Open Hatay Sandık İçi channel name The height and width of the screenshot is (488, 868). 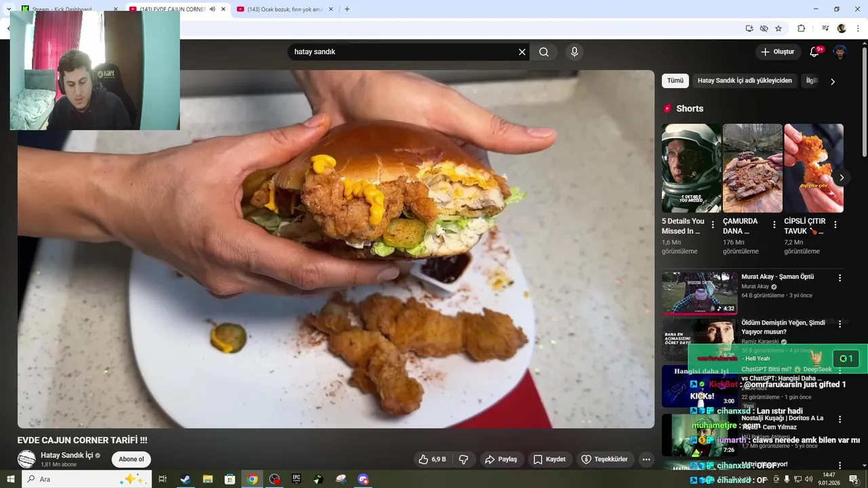coord(66,455)
